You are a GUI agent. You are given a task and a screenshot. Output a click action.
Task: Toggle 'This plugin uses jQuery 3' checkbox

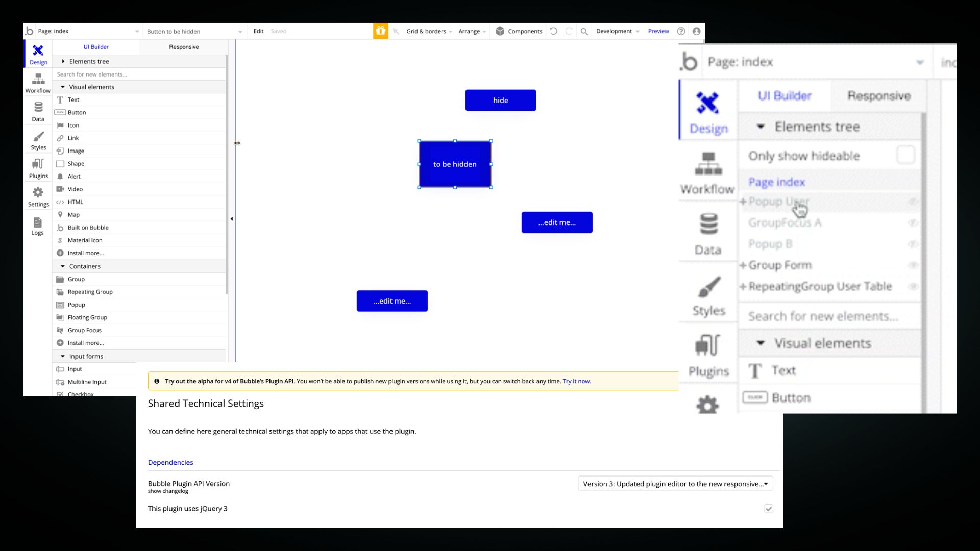click(x=768, y=509)
